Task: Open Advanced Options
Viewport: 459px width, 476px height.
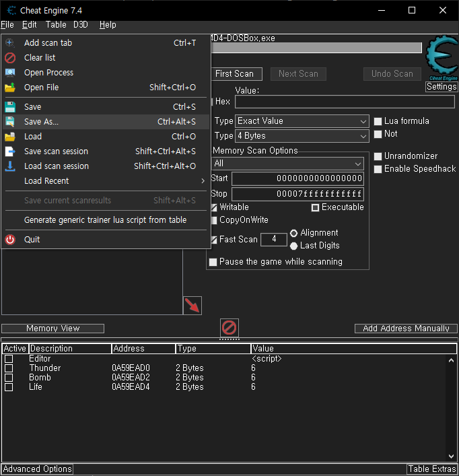Action: tap(37, 469)
